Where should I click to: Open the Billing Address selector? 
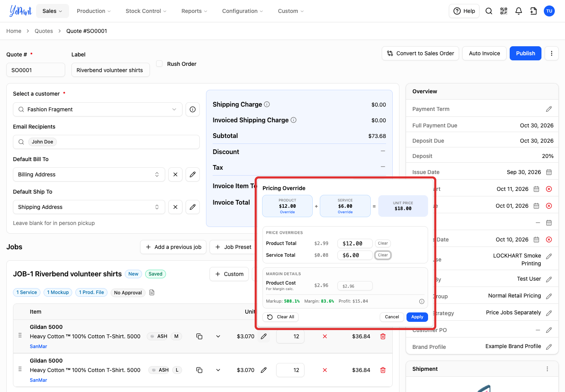(89, 174)
